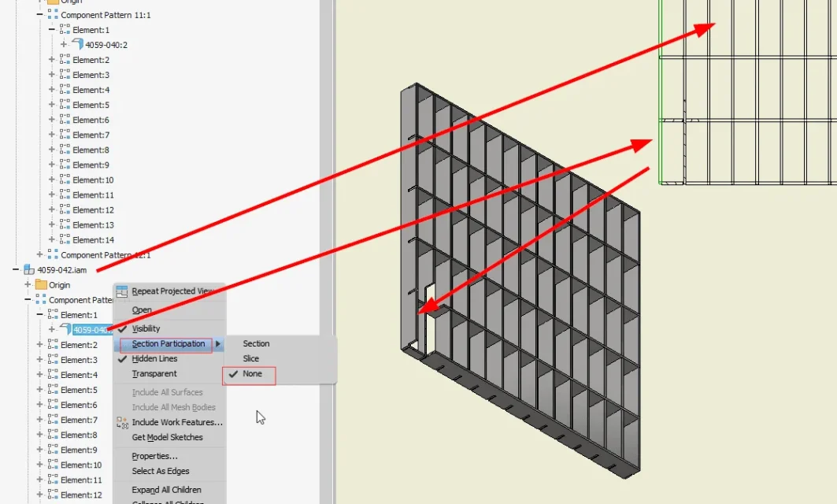Select the 4059-040:2 part label
Screen dimensions: 837x504
[106, 45]
